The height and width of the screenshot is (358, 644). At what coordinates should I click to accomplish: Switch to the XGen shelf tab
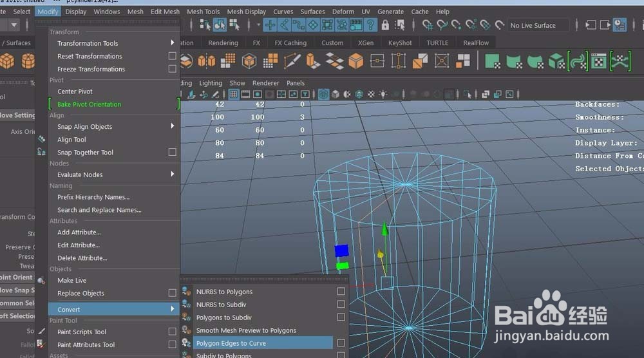366,42
